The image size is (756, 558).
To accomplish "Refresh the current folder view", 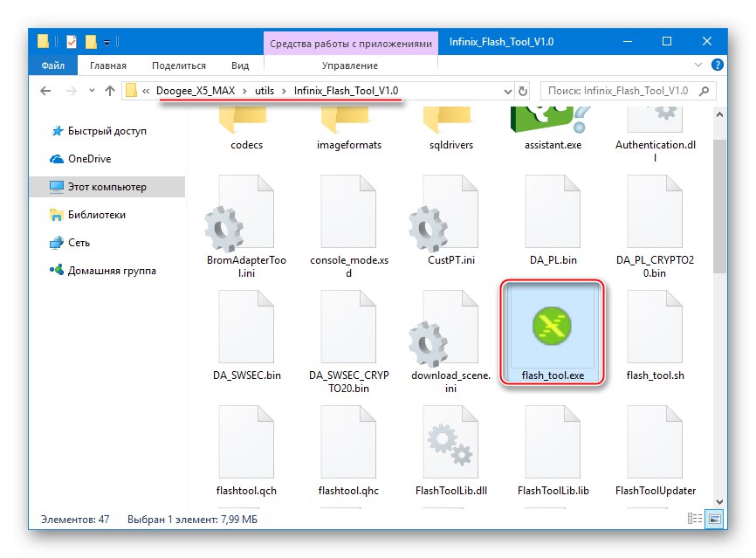I will [x=523, y=91].
